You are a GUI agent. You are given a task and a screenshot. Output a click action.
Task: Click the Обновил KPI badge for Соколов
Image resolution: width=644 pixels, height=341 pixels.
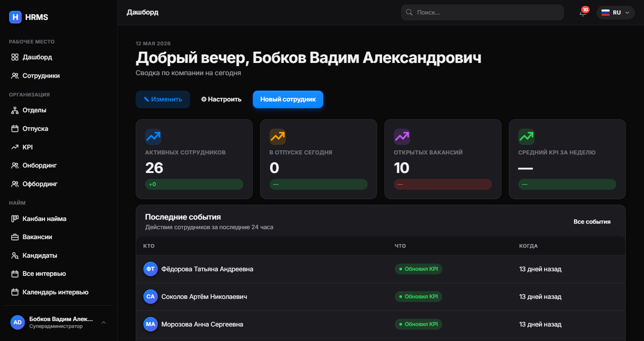418,297
